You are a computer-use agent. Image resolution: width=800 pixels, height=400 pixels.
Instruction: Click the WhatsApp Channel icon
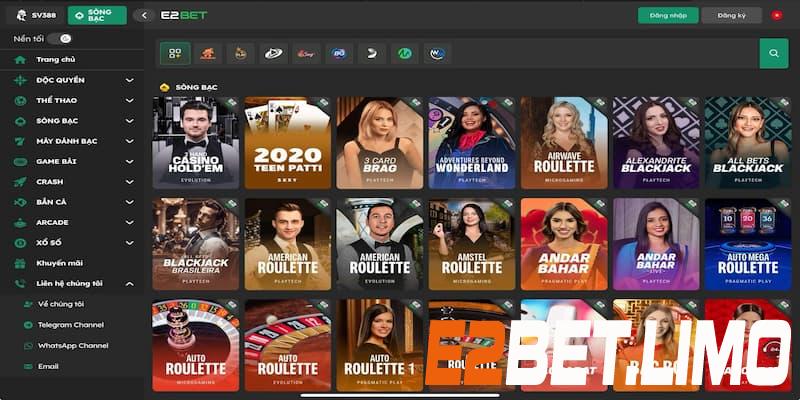(x=28, y=345)
